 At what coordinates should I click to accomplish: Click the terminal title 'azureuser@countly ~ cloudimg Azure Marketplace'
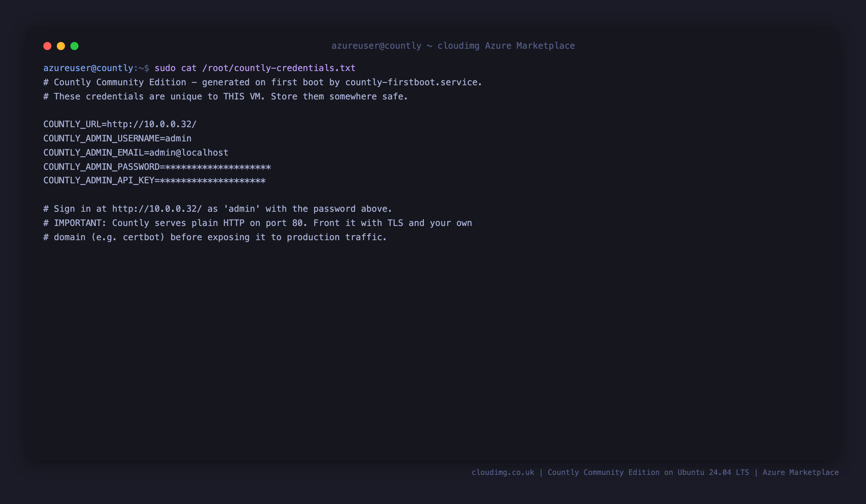(453, 46)
